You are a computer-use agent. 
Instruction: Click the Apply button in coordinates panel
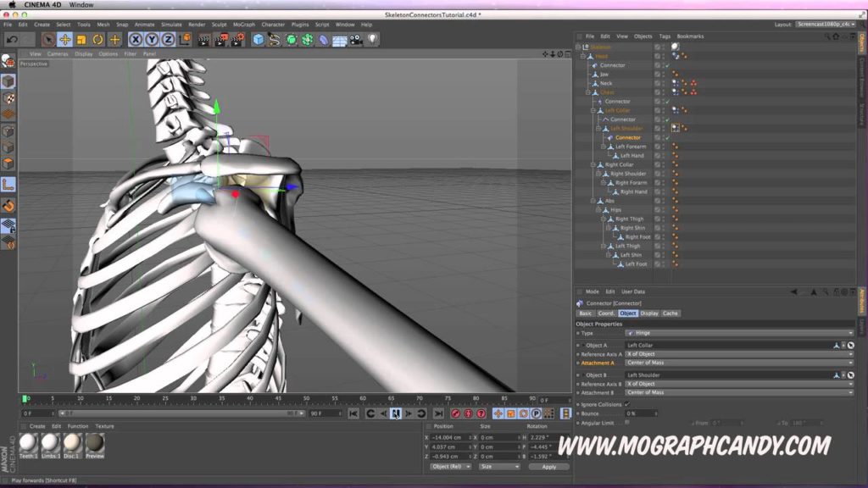click(548, 467)
